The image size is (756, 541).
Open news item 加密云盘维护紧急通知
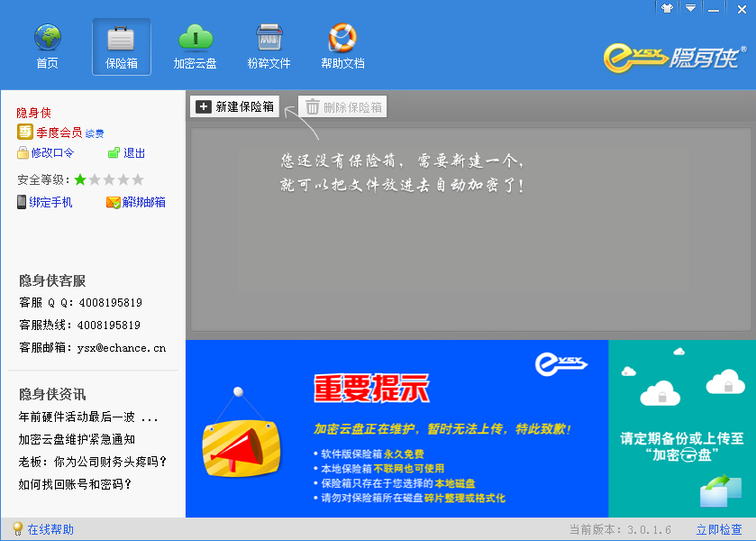(77, 439)
